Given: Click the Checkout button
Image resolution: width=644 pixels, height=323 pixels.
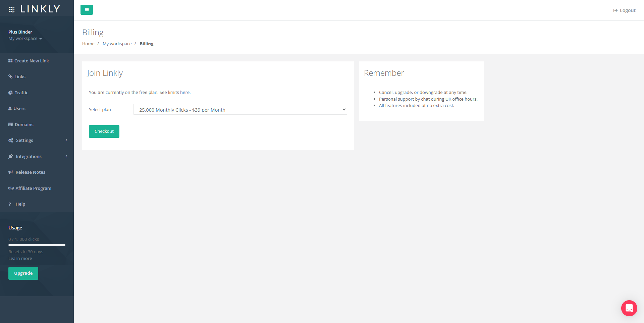Looking at the screenshot, I should tap(104, 131).
